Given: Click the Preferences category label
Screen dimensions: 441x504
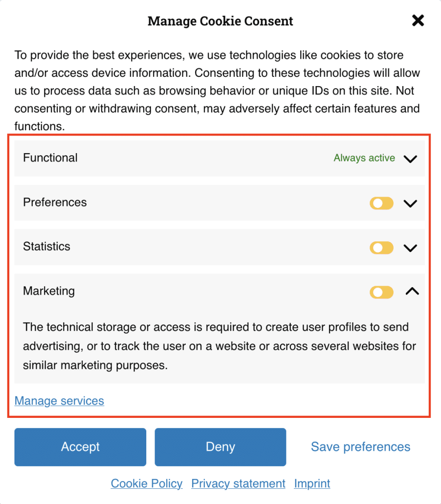Looking at the screenshot, I should pos(55,202).
